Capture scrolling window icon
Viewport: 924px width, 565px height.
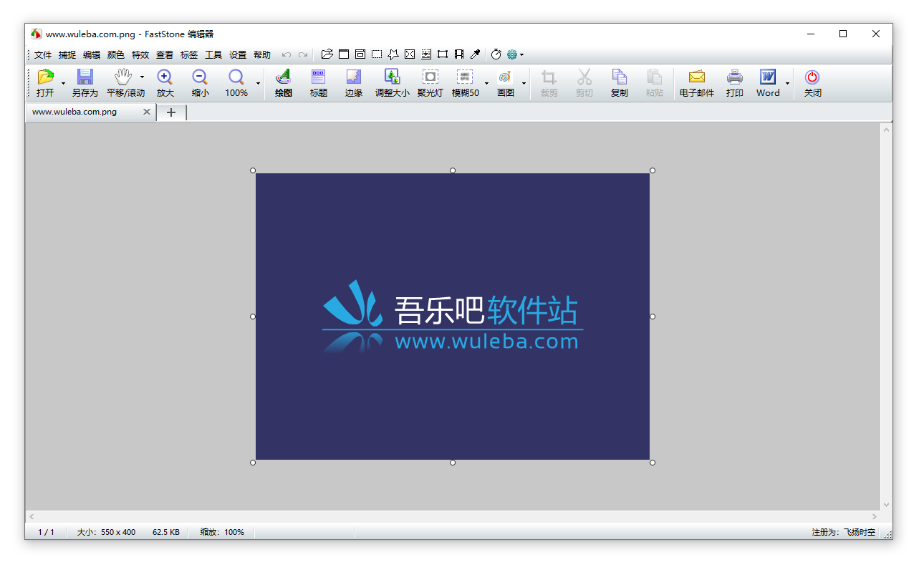[426, 54]
